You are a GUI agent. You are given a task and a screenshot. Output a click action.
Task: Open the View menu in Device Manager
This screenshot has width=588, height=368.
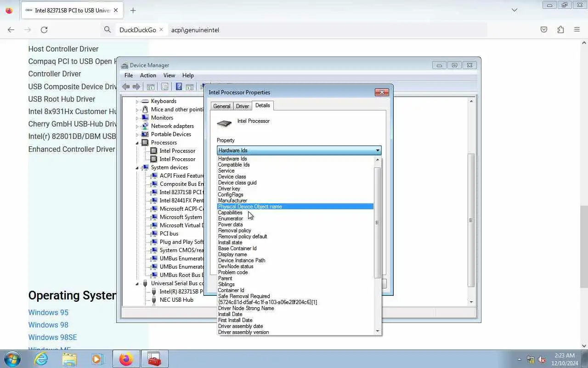pos(169,75)
